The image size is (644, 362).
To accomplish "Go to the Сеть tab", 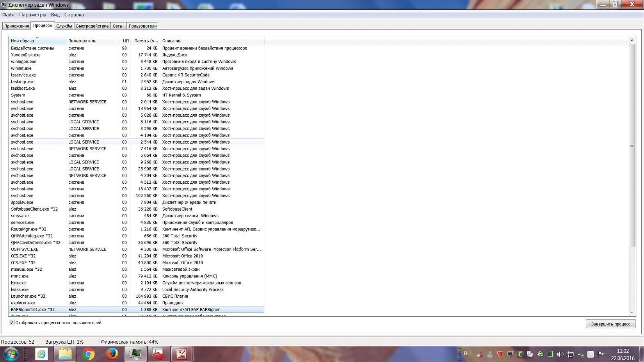I will pyautogui.click(x=117, y=26).
